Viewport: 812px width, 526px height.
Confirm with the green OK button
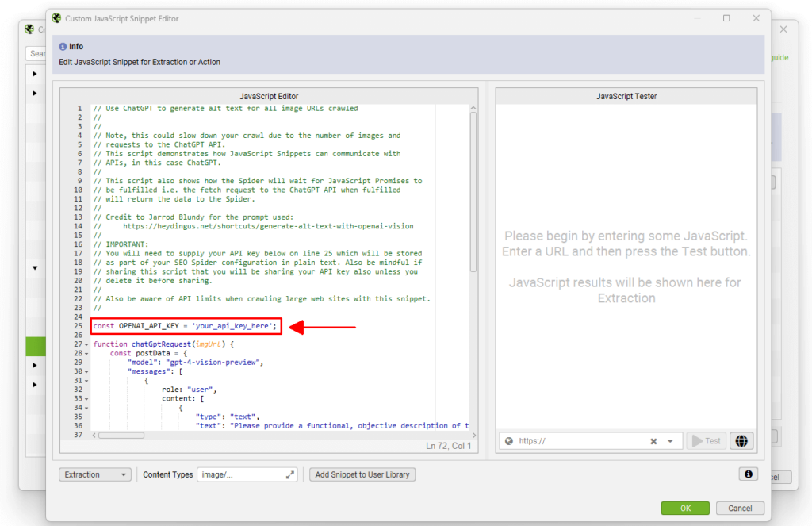click(685, 508)
